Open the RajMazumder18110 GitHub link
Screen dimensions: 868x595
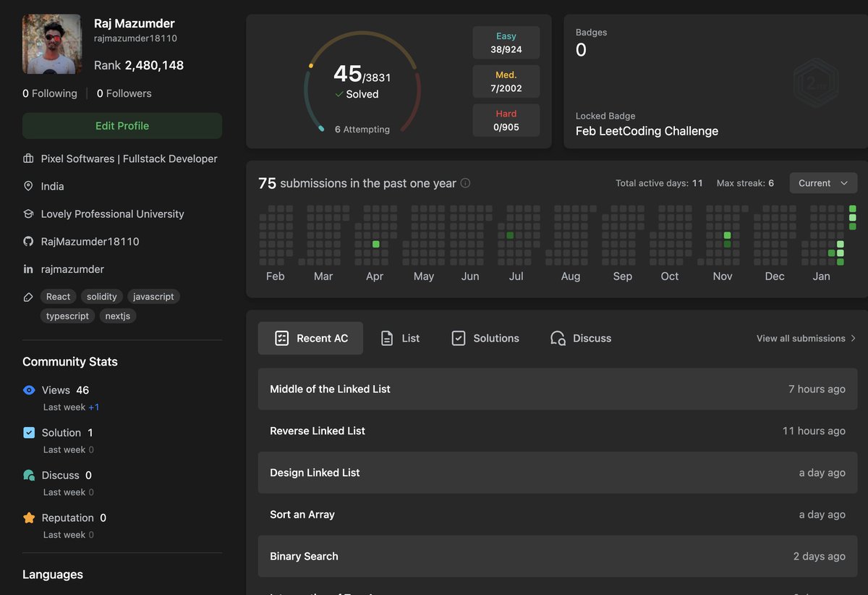90,241
